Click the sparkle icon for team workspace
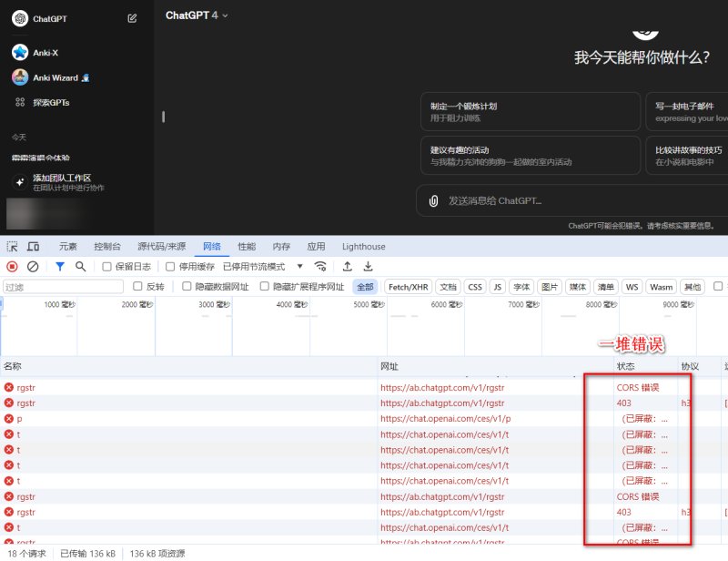 tap(20, 182)
